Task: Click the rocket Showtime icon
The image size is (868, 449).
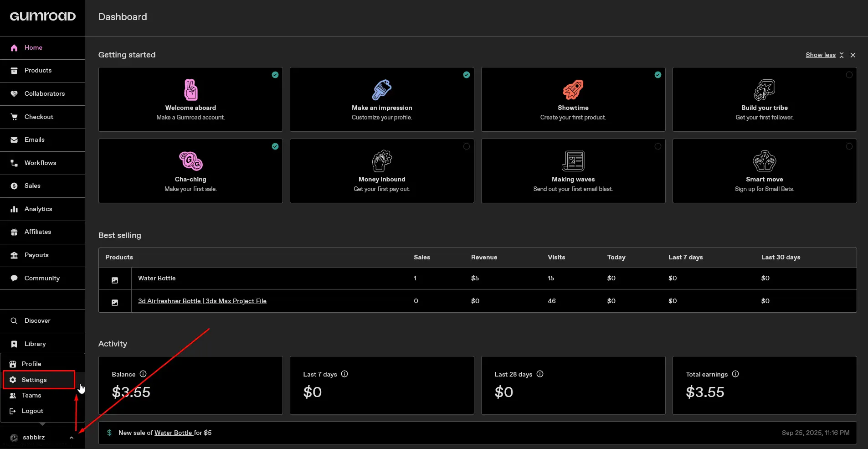Action: click(x=573, y=90)
